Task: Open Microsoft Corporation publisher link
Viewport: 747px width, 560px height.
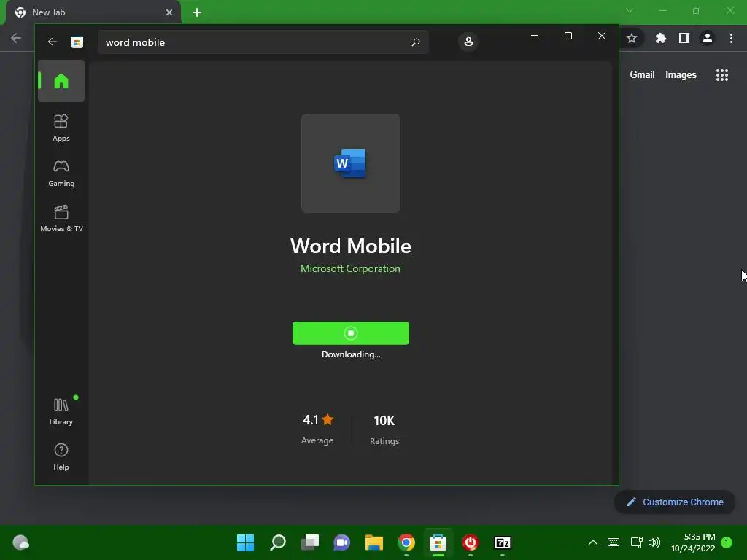Action: tap(350, 268)
